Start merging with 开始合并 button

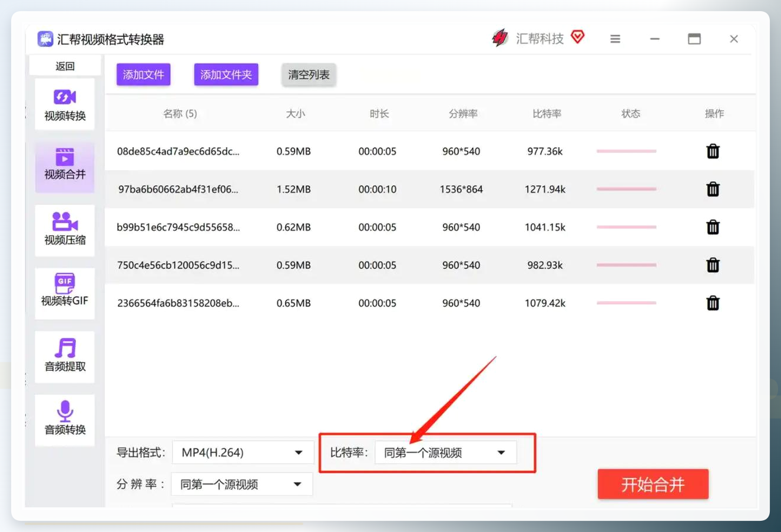[x=653, y=484]
